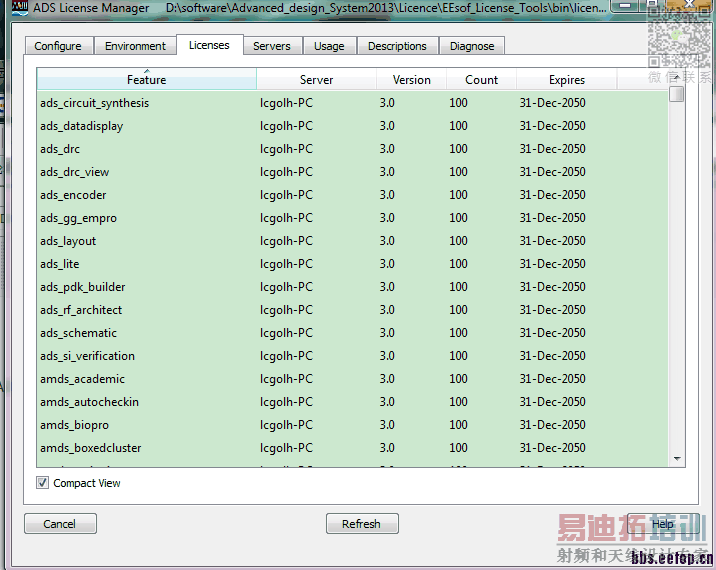Select the amds_boxedcluster feature
The height and width of the screenshot is (570, 716).
pos(90,448)
